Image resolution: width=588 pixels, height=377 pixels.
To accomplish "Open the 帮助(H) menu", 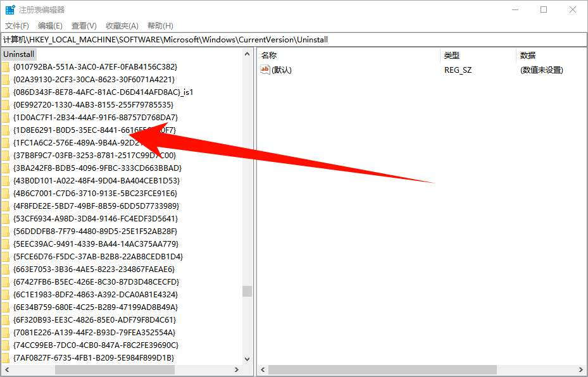I will (x=160, y=26).
